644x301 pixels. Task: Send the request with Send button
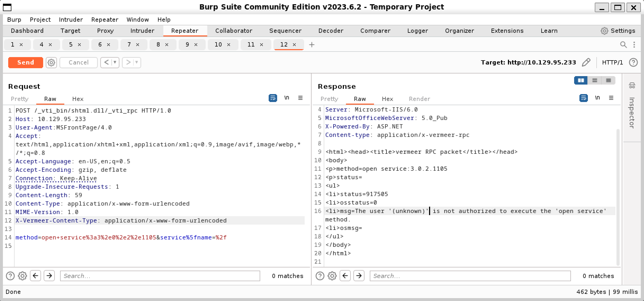[25, 63]
